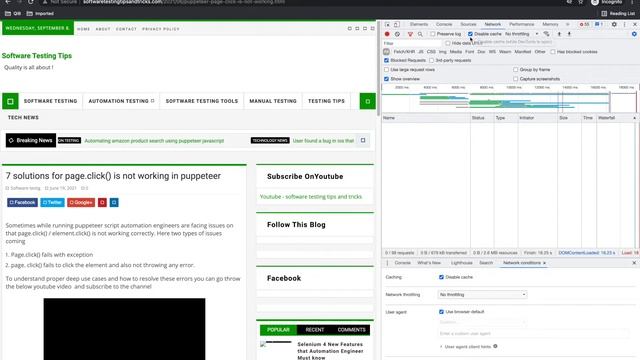640x360 pixels.
Task: Click the Google+ share button
Action: coord(81,202)
